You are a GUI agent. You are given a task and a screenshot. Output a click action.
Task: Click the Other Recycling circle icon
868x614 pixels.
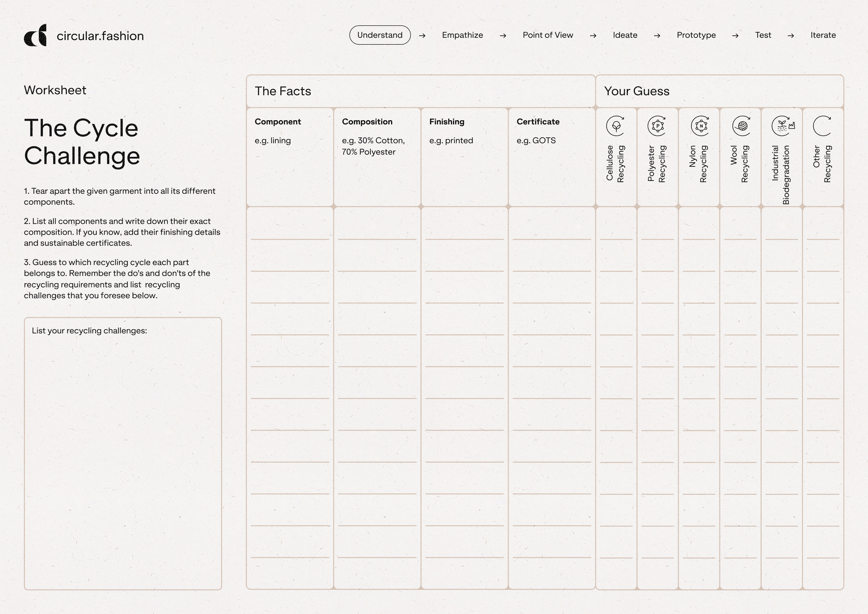tap(822, 126)
